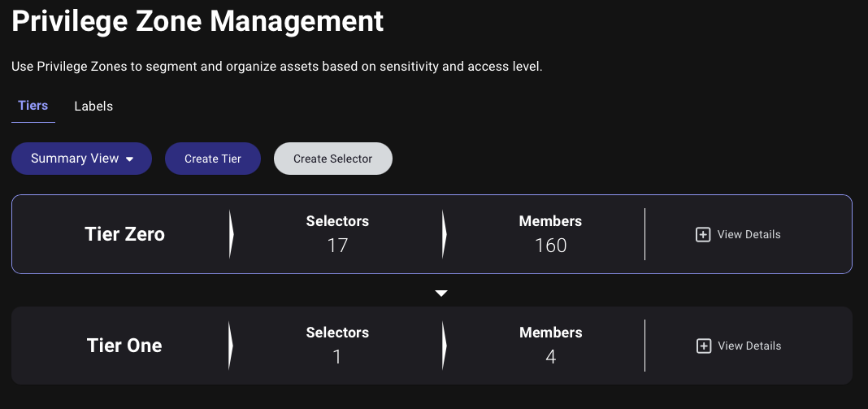Click Tier One Members count 4
Screen dimensions: 868x409
click(x=551, y=356)
